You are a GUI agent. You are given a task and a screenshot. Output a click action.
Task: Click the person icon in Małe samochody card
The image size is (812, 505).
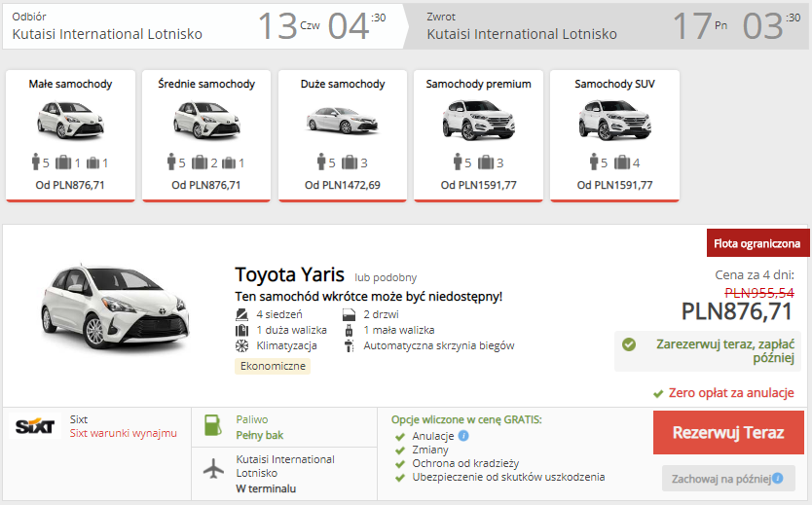pos(36,162)
